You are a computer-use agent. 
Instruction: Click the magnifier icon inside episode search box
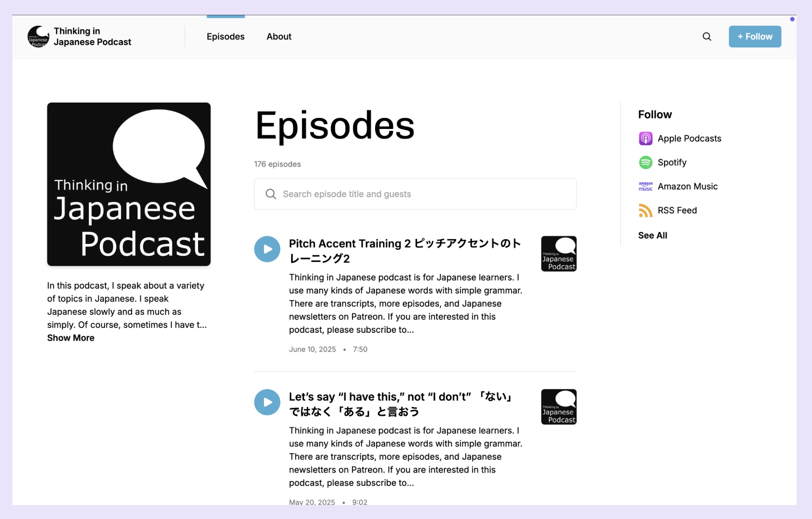(x=271, y=194)
